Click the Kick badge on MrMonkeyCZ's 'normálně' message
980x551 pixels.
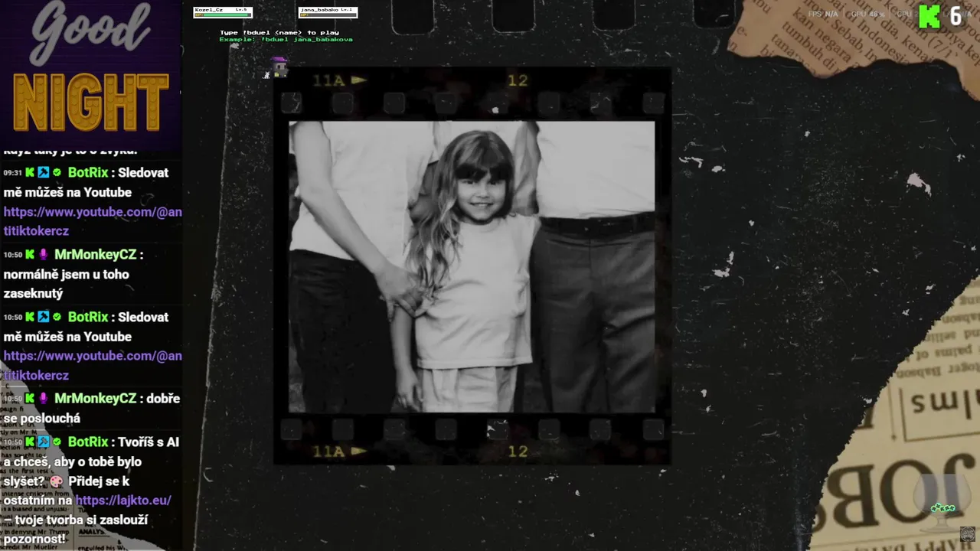pos(30,255)
